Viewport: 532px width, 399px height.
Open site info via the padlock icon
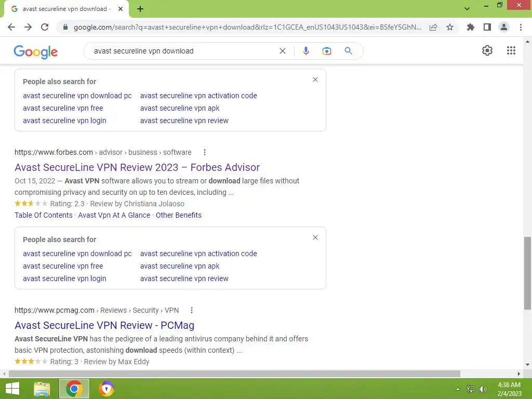coord(65,27)
